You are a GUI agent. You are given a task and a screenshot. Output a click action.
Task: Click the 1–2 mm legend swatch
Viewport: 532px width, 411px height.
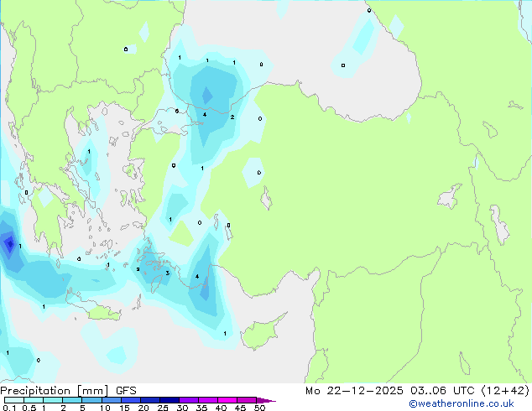pos(53,400)
